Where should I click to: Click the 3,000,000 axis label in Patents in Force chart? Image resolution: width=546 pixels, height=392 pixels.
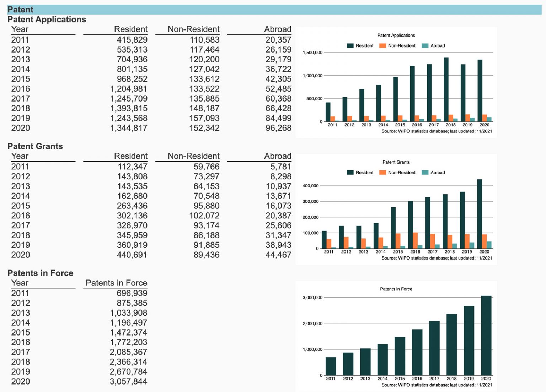[x=312, y=298]
